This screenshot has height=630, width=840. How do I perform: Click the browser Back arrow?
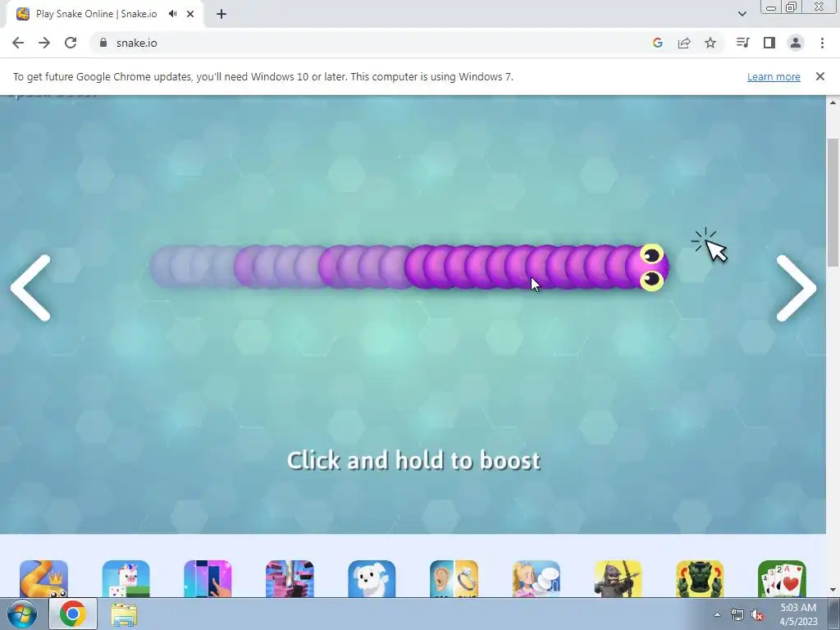click(18, 43)
